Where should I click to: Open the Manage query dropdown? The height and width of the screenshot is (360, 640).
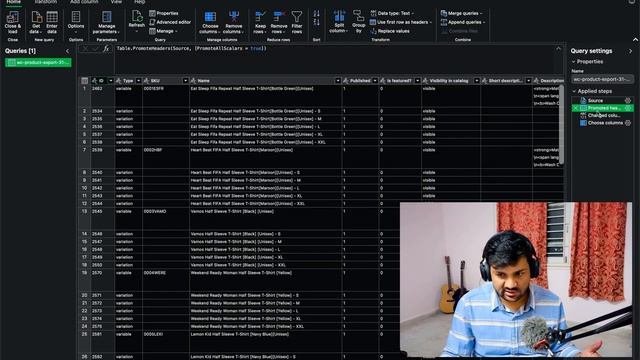tap(163, 31)
